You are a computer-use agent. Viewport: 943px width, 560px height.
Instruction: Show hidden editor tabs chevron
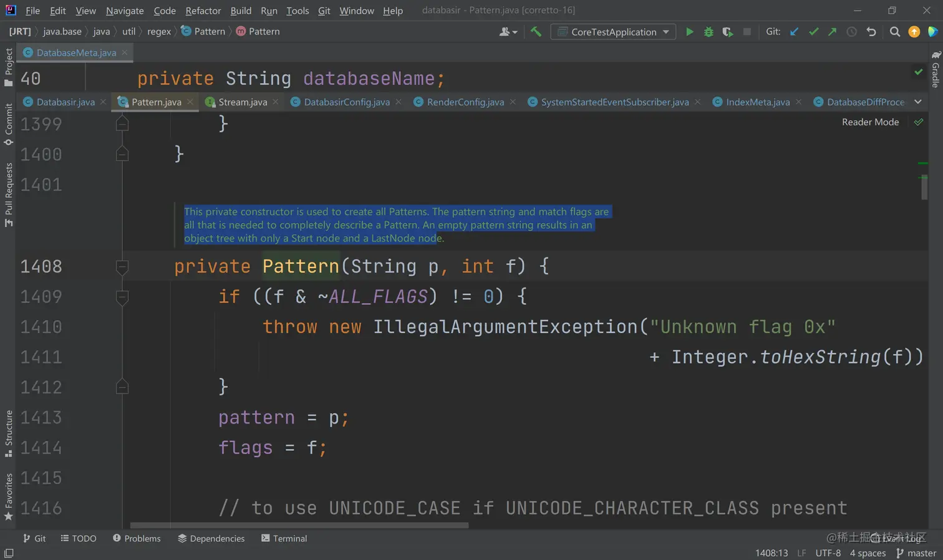pyautogui.click(x=918, y=102)
